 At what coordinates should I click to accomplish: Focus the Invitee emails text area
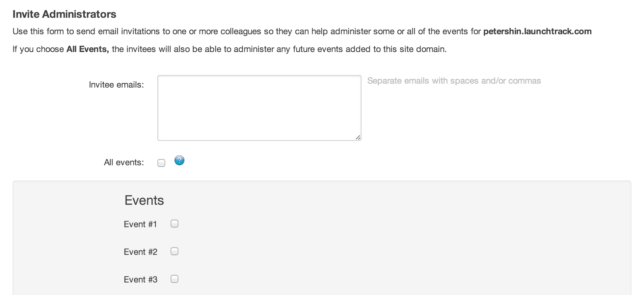pyautogui.click(x=259, y=108)
